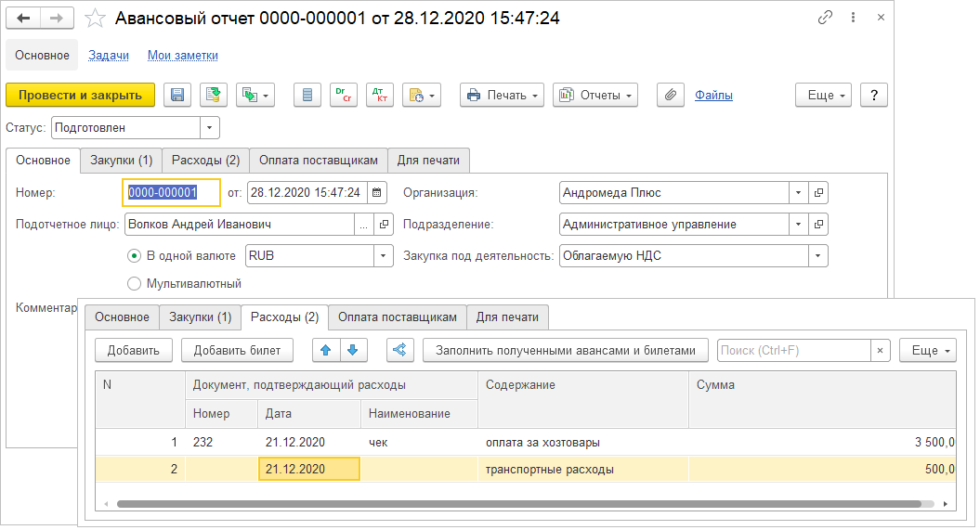Screen dimensions: 980x530
Task: Show Dr/Cr posting entries
Action: 343,95
